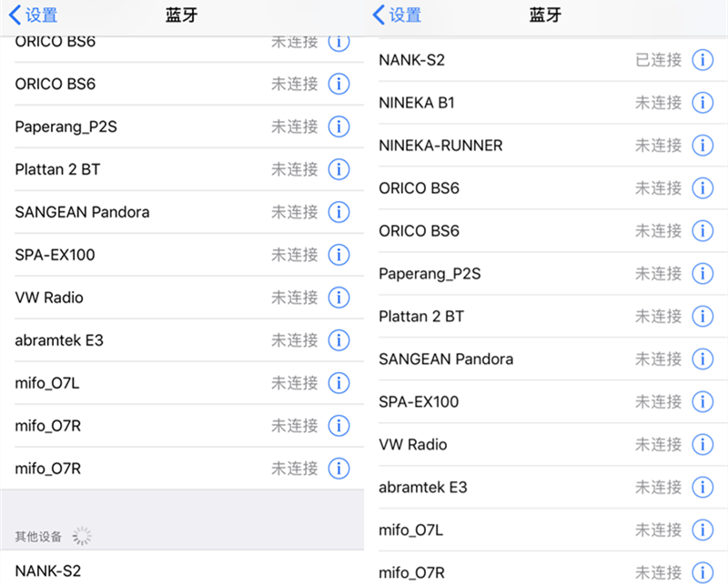Open SANGEAN Pandora info icon, right screen
728x585 pixels.
703,358
